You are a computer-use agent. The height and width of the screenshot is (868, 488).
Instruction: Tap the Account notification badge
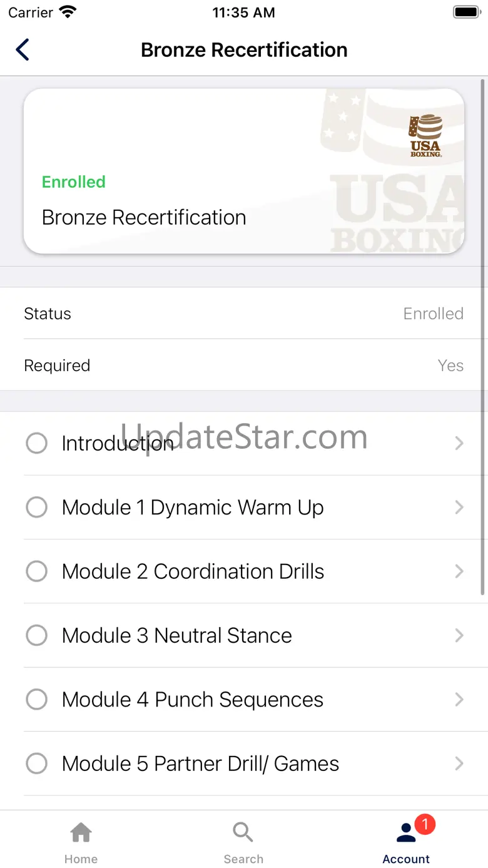tap(425, 825)
